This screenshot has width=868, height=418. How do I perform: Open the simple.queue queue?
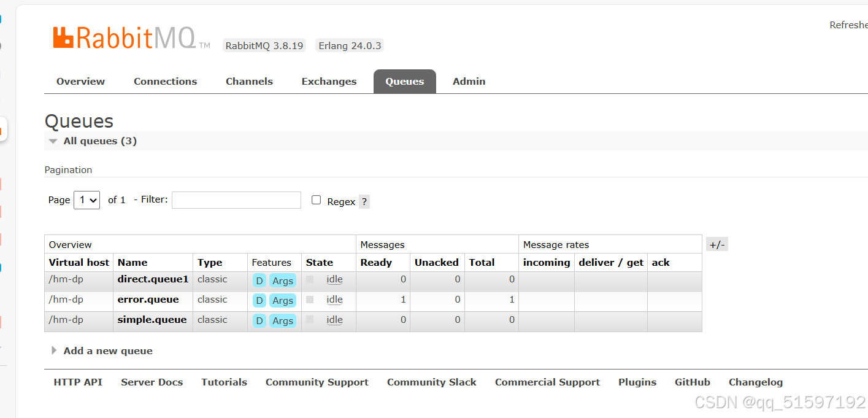[x=152, y=320]
